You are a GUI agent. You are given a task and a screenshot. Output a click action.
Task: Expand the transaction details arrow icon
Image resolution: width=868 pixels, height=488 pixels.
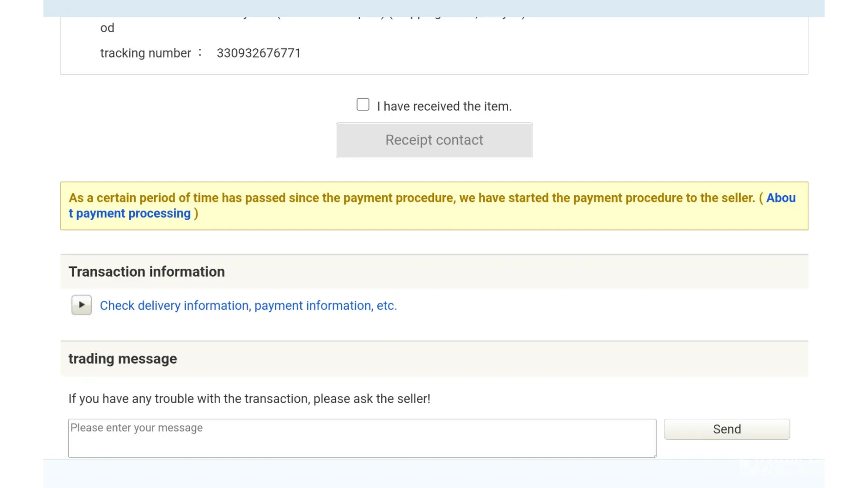click(82, 305)
